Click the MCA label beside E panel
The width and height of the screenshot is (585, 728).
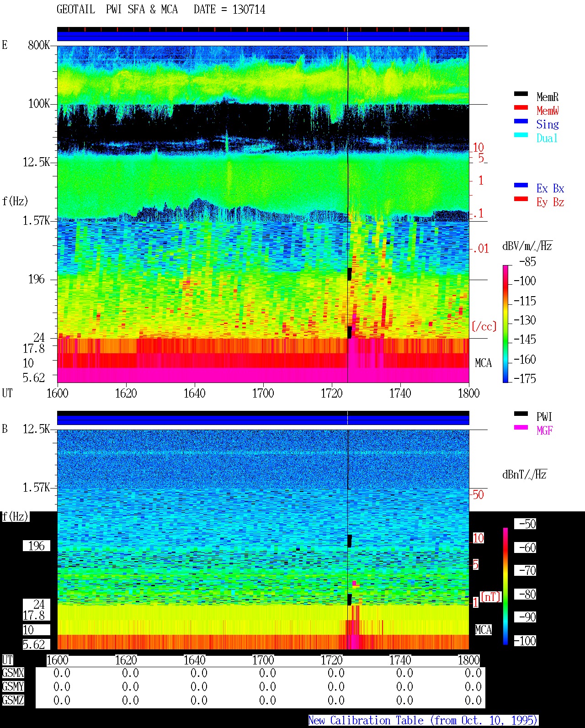point(483,363)
